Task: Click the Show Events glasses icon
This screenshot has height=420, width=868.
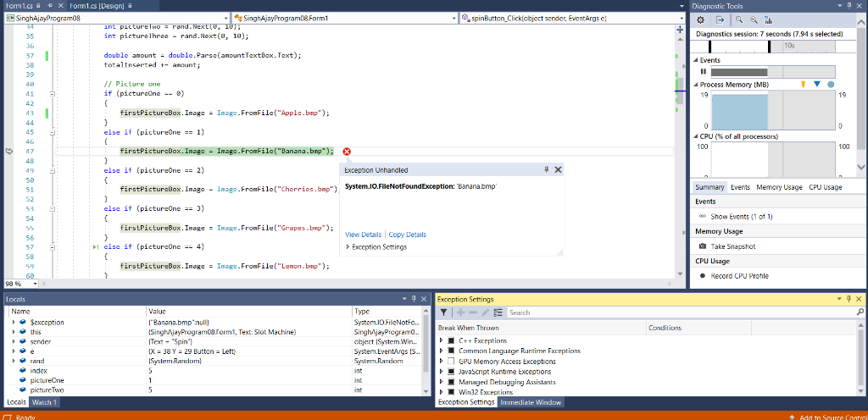Action: 703,217
